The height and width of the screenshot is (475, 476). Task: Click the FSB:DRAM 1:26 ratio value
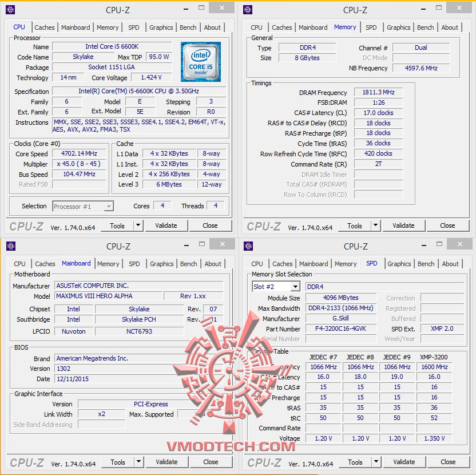point(378,102)
